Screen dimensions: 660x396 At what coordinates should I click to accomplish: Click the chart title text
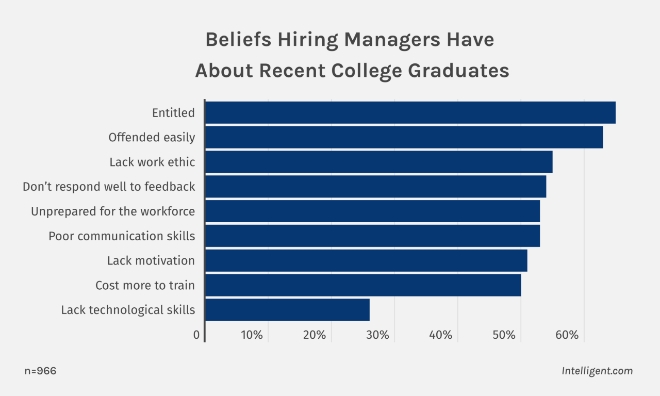pyautogui.click(x=352, y=55)
